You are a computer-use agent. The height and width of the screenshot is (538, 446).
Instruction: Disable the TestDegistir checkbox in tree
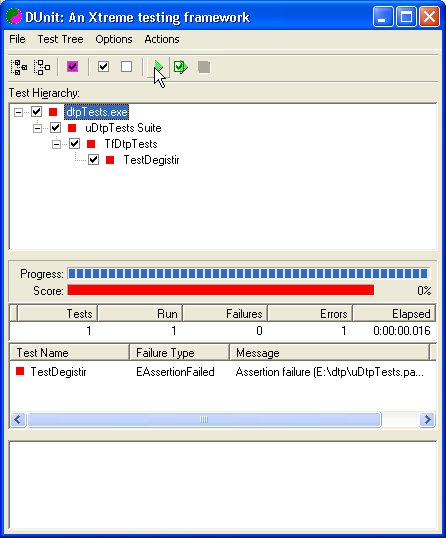tap(93, 160)
